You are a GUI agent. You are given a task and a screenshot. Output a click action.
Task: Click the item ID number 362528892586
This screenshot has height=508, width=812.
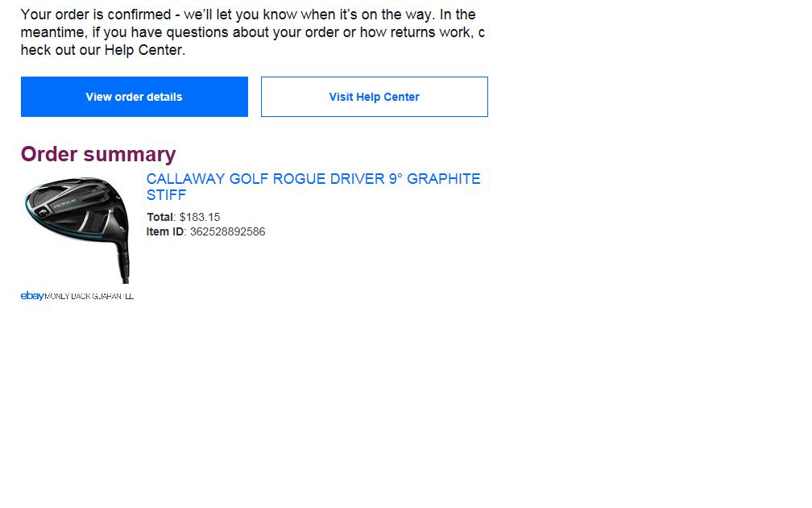point(227,231)
